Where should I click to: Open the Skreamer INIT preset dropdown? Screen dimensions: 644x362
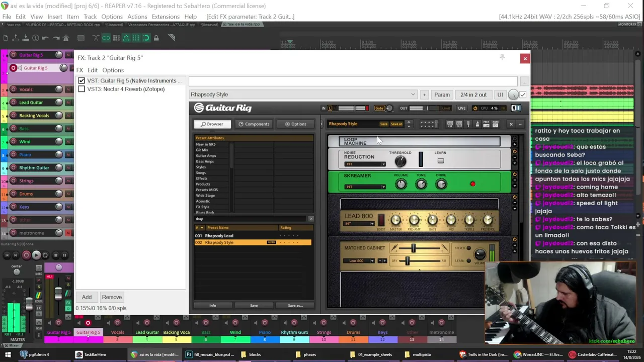(365, 187)
